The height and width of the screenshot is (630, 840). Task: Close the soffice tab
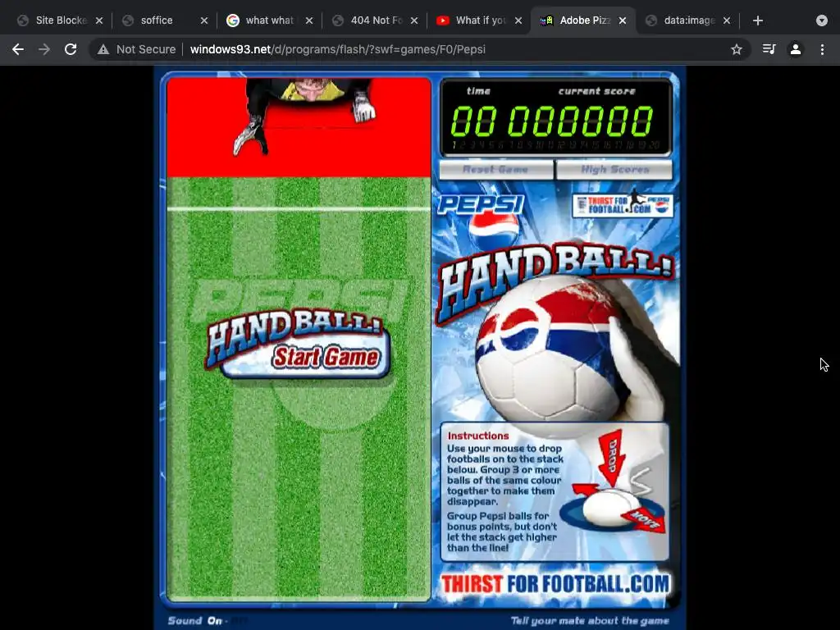click(x=204, y=21)
